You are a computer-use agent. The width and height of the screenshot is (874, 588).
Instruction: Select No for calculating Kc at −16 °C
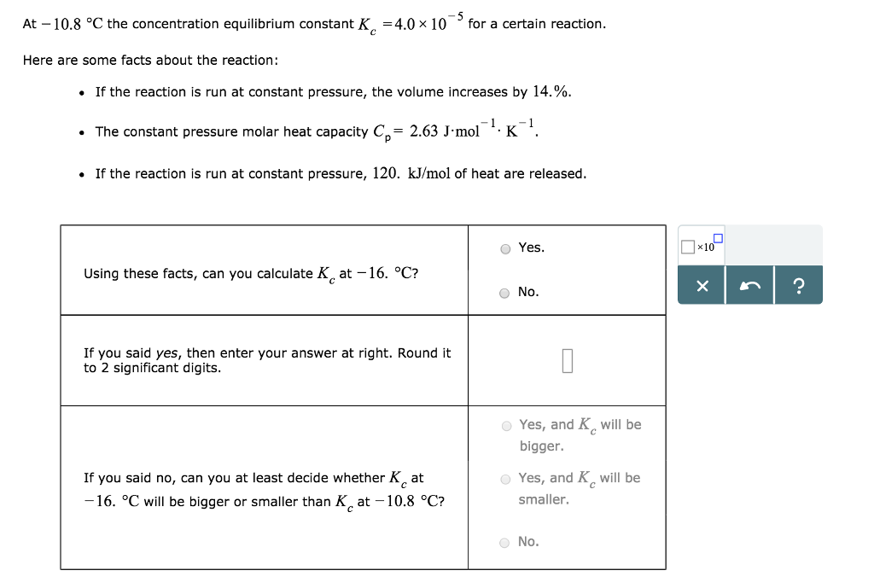pyautogui.click(x=504, y=291)
